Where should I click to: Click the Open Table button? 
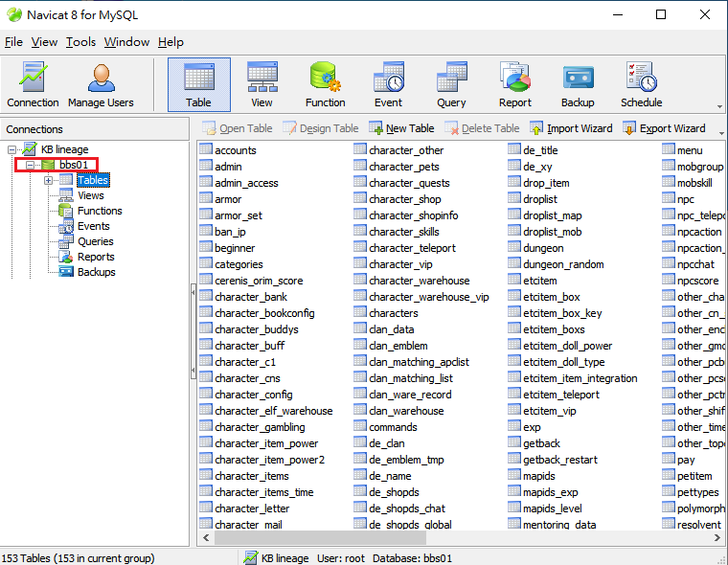237,128
